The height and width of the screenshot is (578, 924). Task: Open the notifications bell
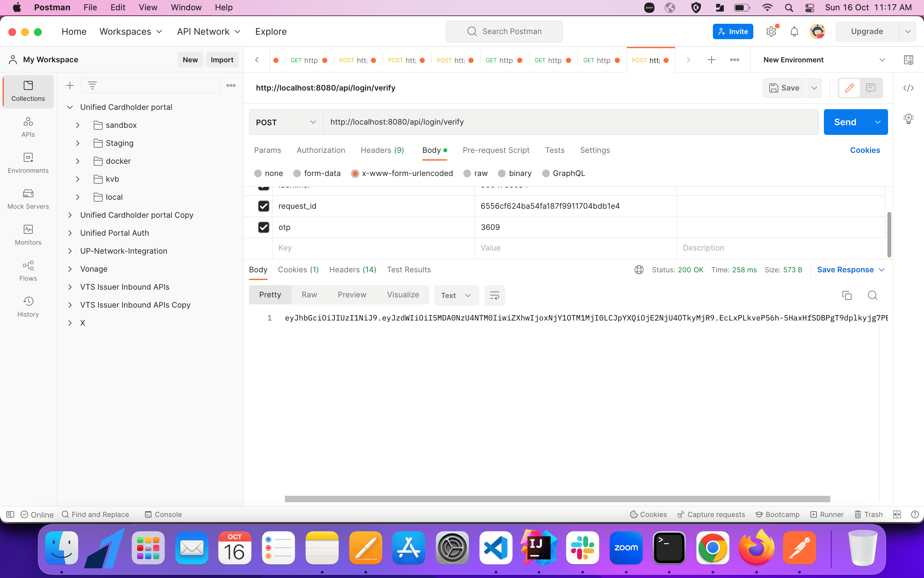click(x=794, y=31)
